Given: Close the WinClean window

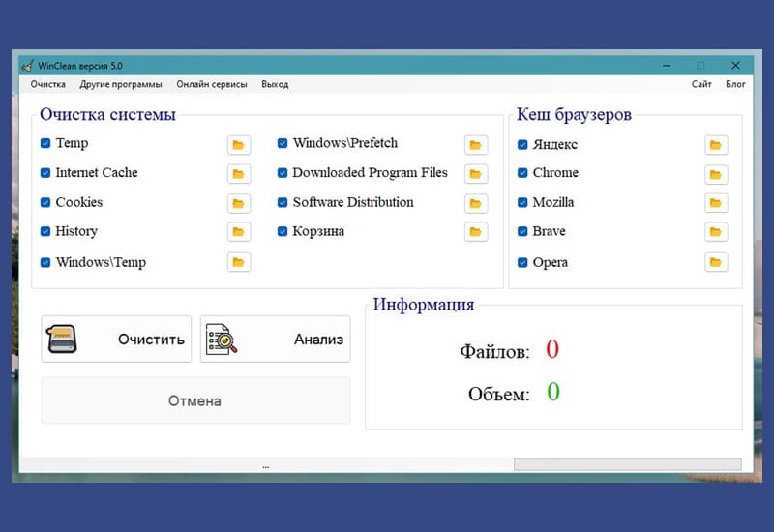Looking at the screenshot, I should coord(735,65).
